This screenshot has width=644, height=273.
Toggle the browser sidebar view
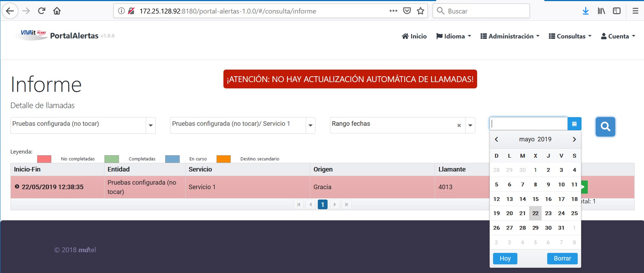click(617, 11)
